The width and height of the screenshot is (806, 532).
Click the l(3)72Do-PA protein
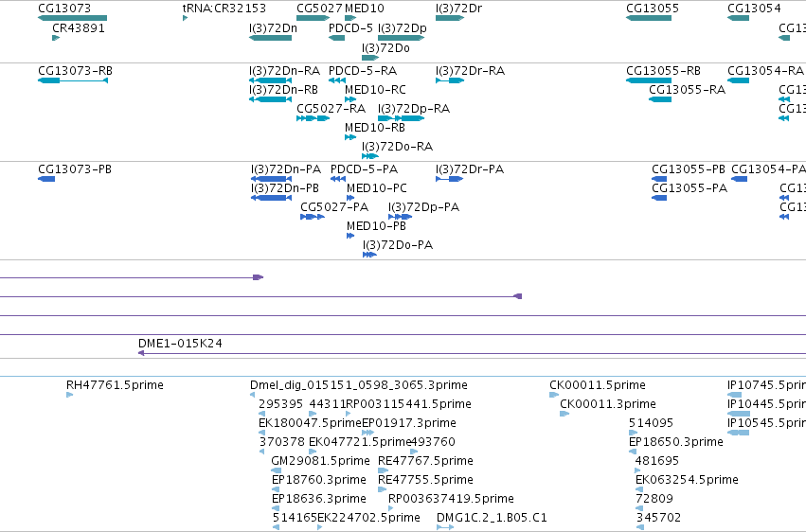coord(369,255)
